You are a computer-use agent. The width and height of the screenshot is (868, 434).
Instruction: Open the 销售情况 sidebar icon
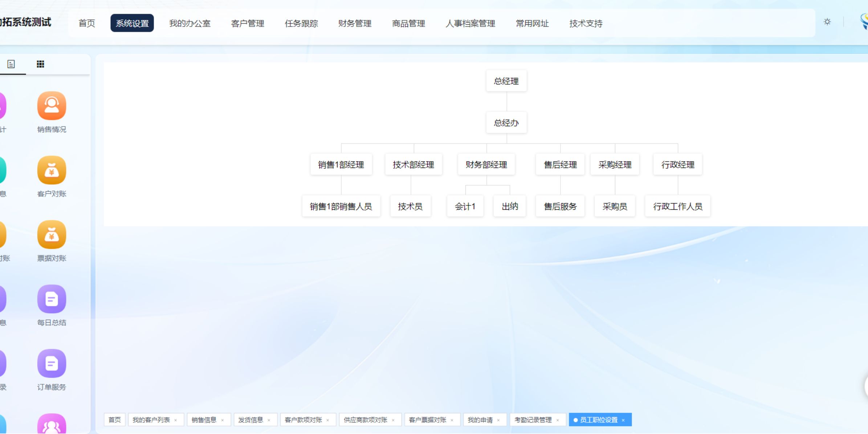(52, 106)
